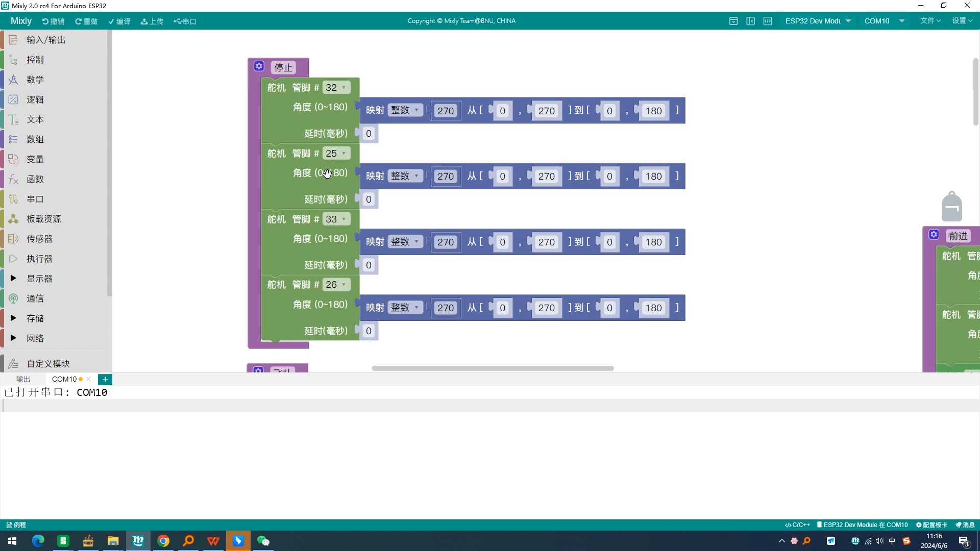Click the backpack icon on workspace

coord(951,207)
